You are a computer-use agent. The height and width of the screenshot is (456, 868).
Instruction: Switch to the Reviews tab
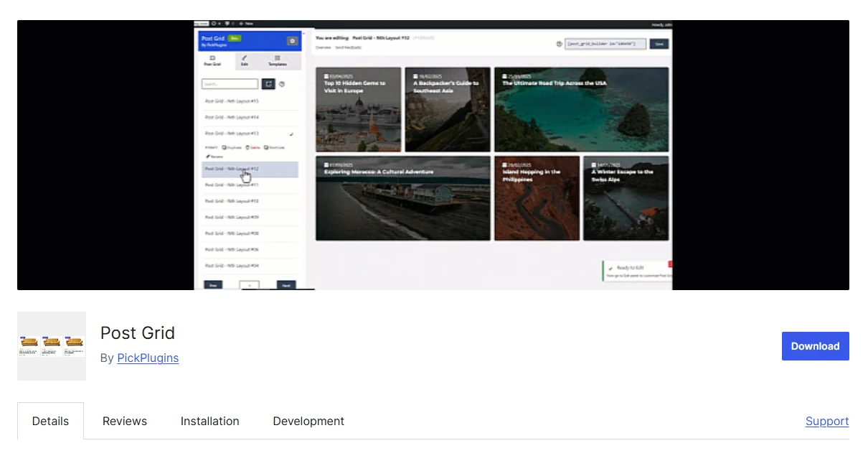tap(125, 421)
